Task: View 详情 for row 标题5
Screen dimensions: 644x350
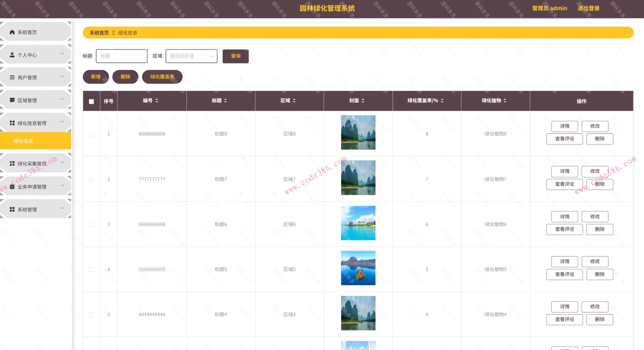Action: (x=565, y=261)
